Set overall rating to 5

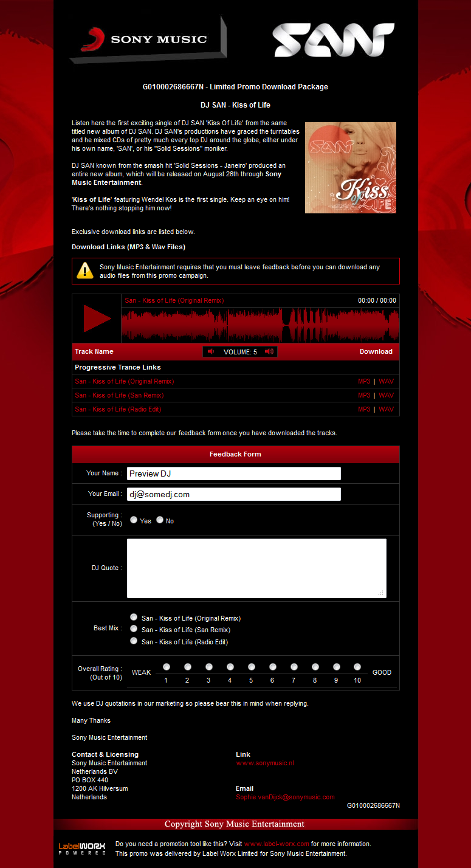251,667
